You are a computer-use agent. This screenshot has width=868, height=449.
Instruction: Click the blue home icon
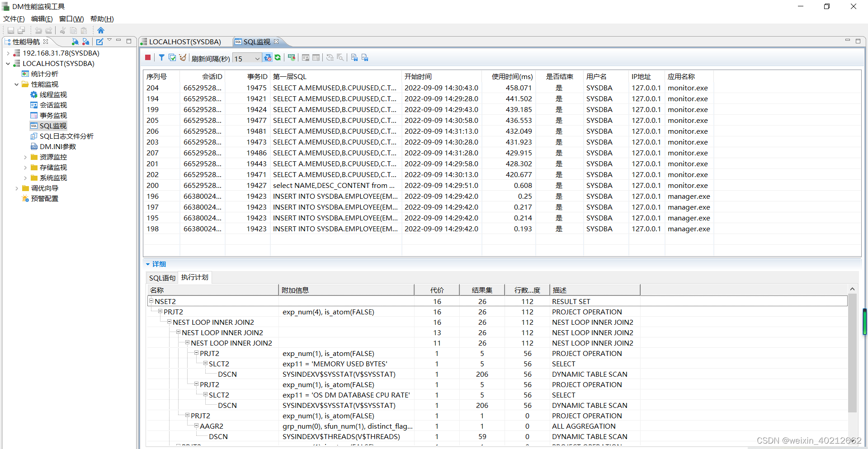(101, 30)
